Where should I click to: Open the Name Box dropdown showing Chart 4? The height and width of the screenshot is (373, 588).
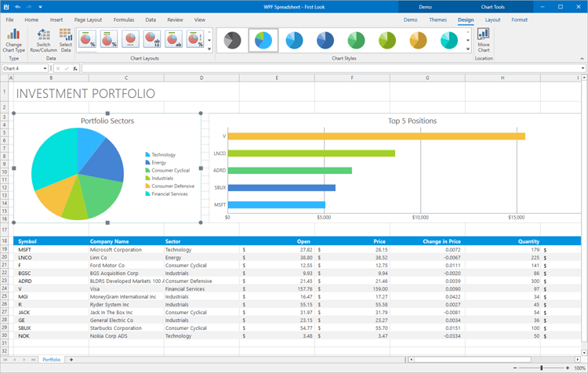(45, 68)
